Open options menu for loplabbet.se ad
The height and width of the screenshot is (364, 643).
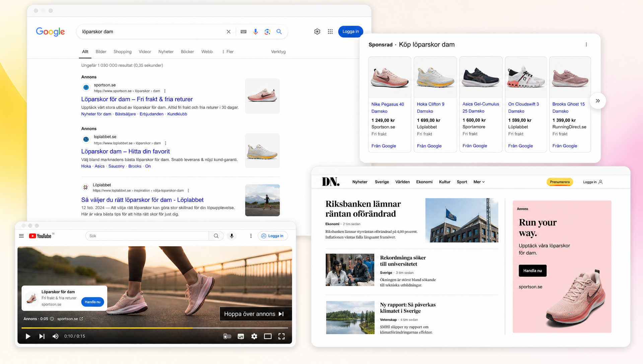coord(165,143)
